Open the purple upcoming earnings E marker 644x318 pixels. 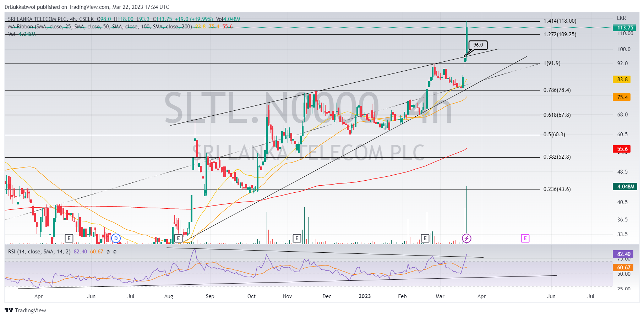click(x=525, y=238)
